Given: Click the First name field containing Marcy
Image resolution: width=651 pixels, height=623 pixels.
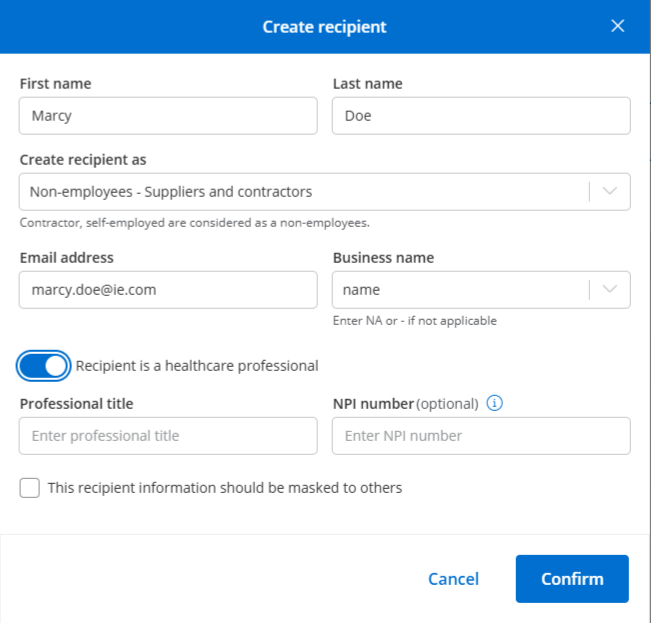Looking at the screenshot, I should click(x=168, y=116).
